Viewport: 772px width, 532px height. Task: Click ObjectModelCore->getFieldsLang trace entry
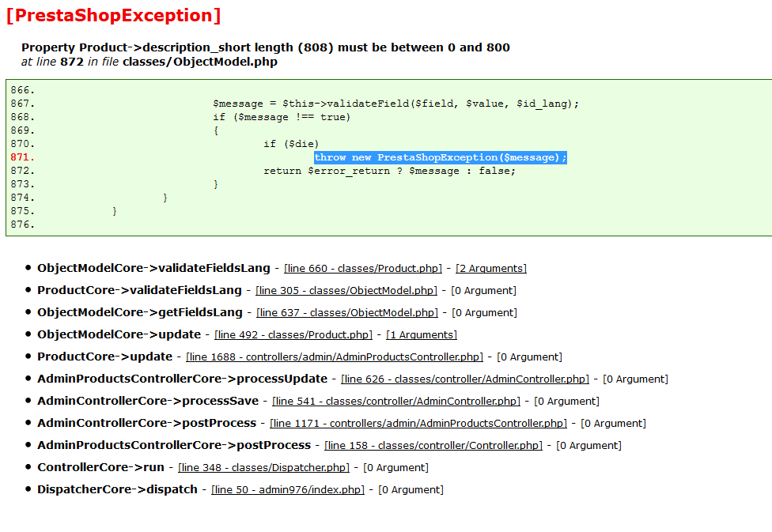coord(140,312)
